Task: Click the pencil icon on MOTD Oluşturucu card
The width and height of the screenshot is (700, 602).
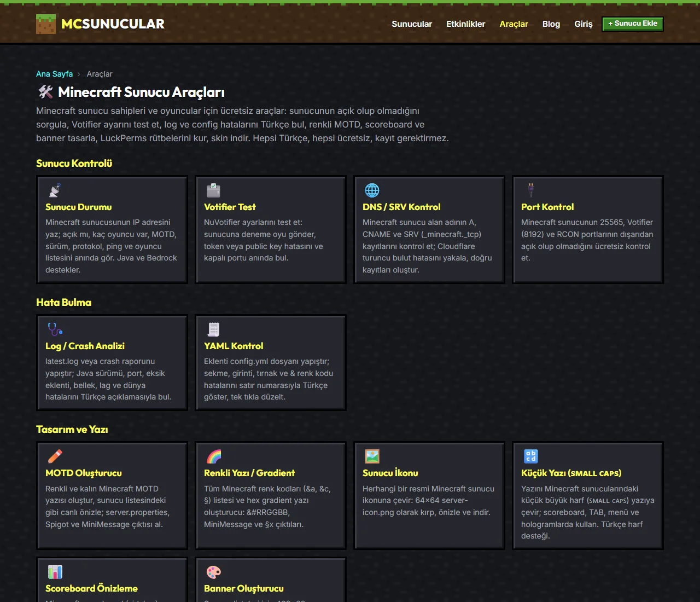Action: click(55, 456)
